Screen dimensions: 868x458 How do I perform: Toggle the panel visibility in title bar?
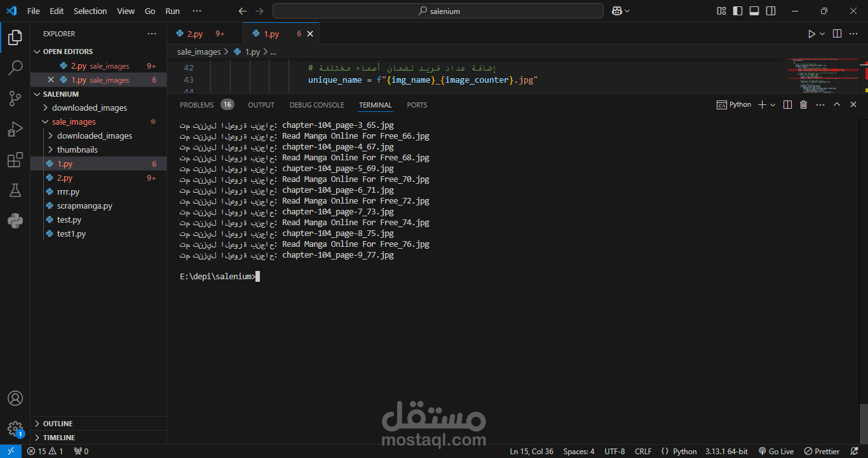tap(754, 10)
